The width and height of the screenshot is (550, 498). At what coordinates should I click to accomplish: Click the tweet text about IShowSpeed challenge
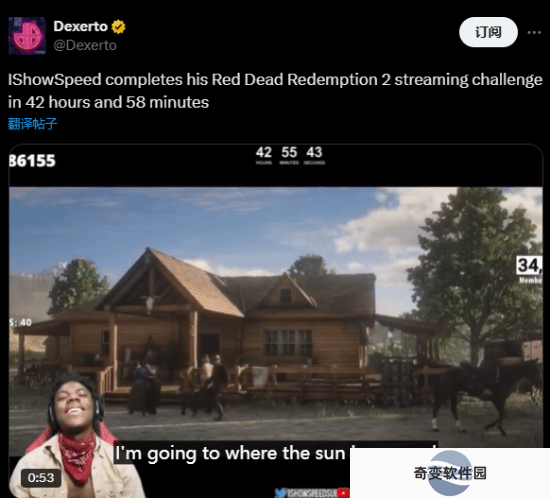[275, 91]
